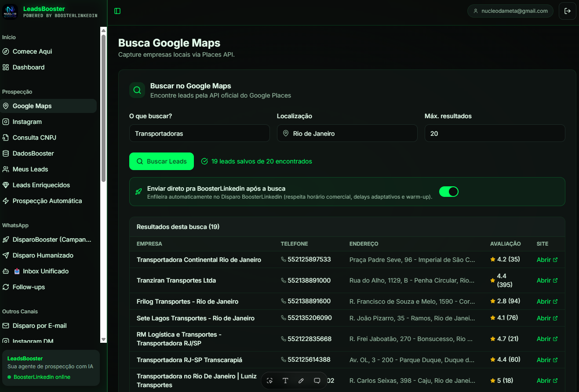Click the Máx. resultados field showing 20

pos(495,133)
